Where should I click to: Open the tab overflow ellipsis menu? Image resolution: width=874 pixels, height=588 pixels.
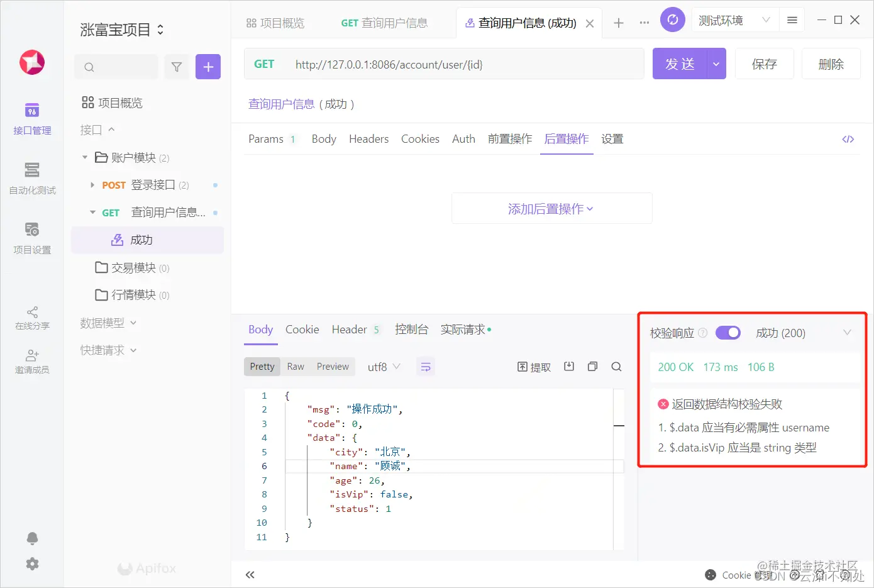click(x=644, y=23)
